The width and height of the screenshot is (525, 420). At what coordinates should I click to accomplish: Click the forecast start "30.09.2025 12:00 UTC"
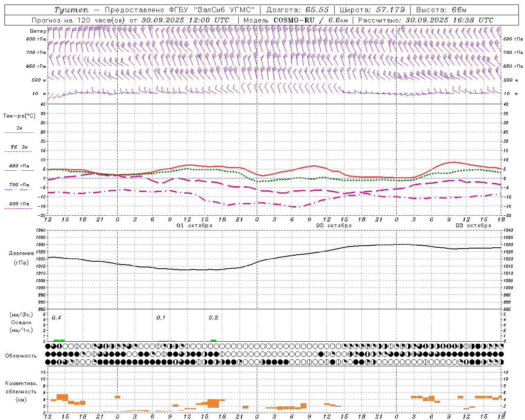click(185, 20)
